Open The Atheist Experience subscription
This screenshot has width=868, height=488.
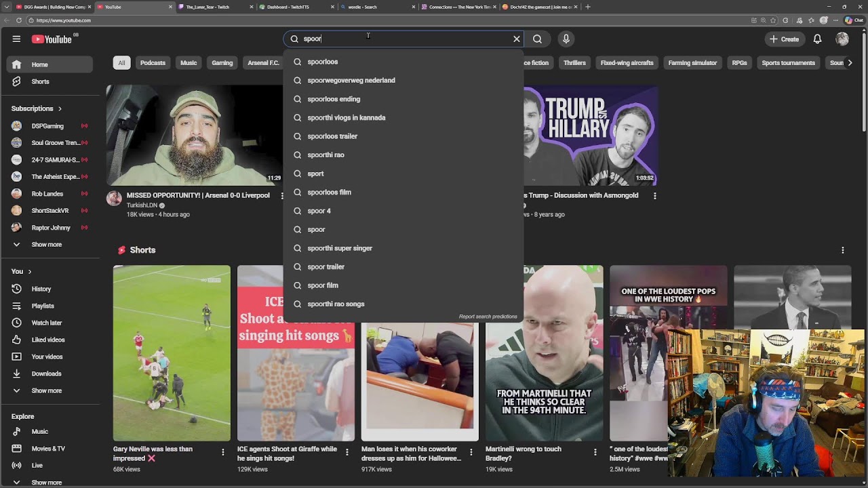(x=50, y=177)
